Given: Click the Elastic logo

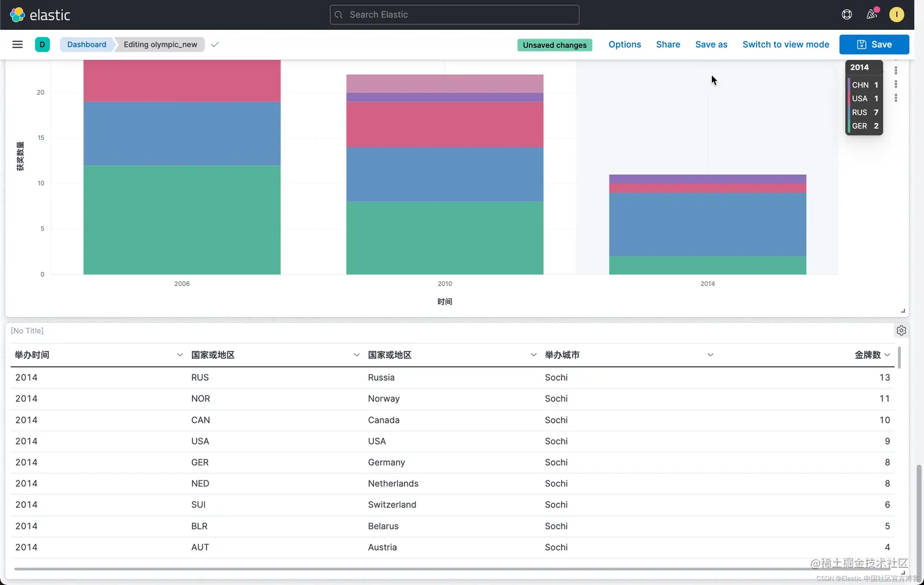Looking at the screenshot, I should click(40, 15).
